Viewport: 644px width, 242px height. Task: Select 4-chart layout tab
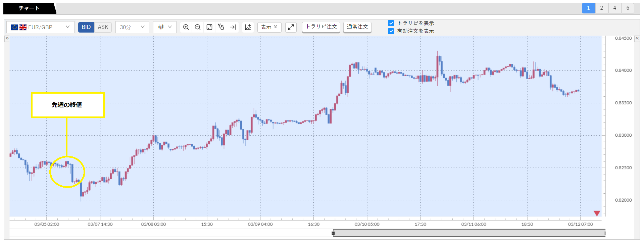[x=614, y=8]
